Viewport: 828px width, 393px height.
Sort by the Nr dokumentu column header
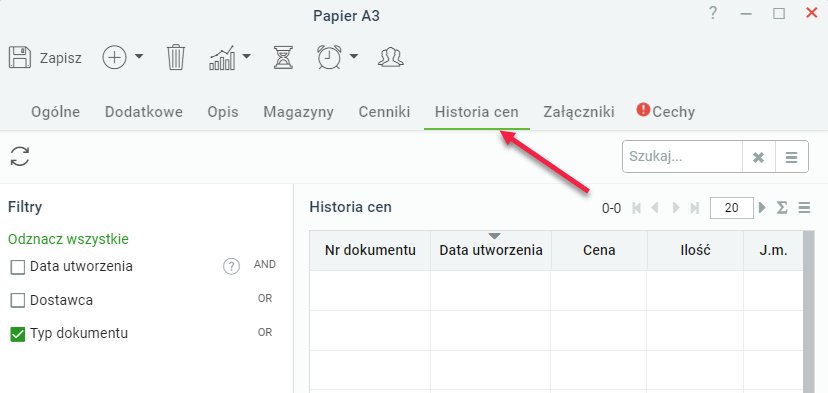click(370, 250)
